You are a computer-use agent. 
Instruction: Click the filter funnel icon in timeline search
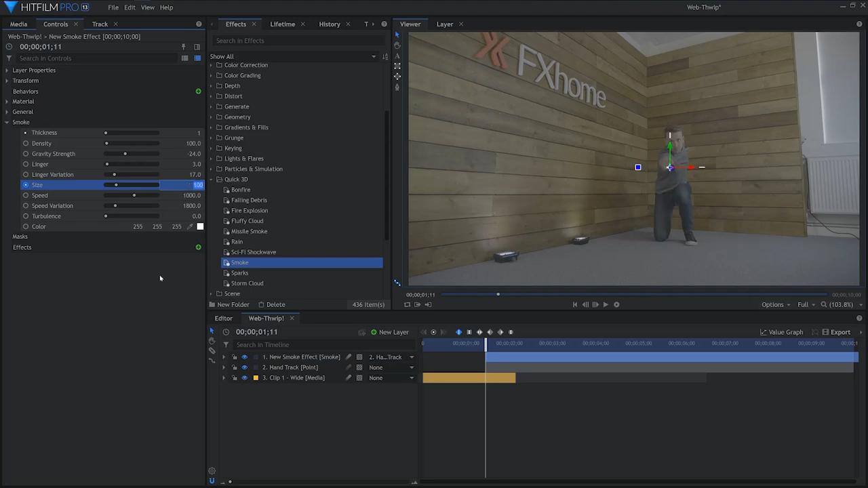pyautogui.click(x=226, y=344)
